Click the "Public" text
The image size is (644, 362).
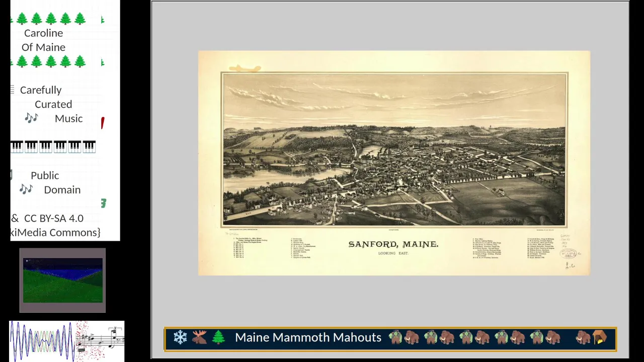(x=45, y=175)
